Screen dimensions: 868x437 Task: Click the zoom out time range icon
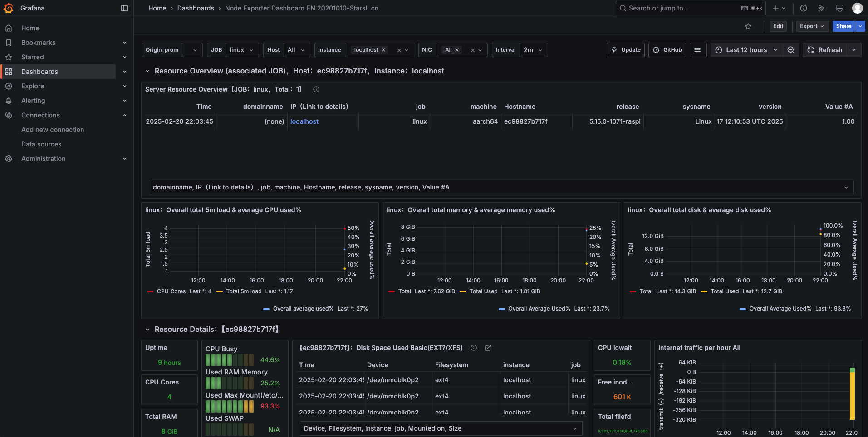point(791,50)
